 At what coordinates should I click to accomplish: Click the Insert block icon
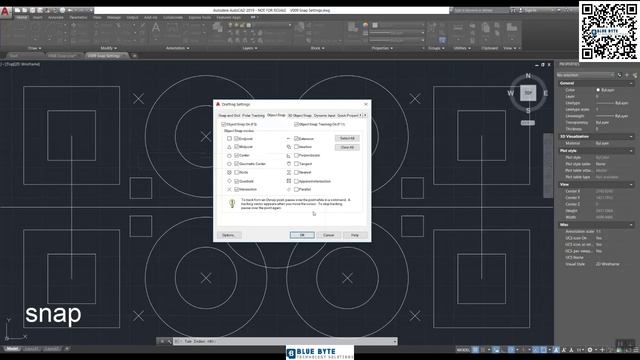[300, 27]
